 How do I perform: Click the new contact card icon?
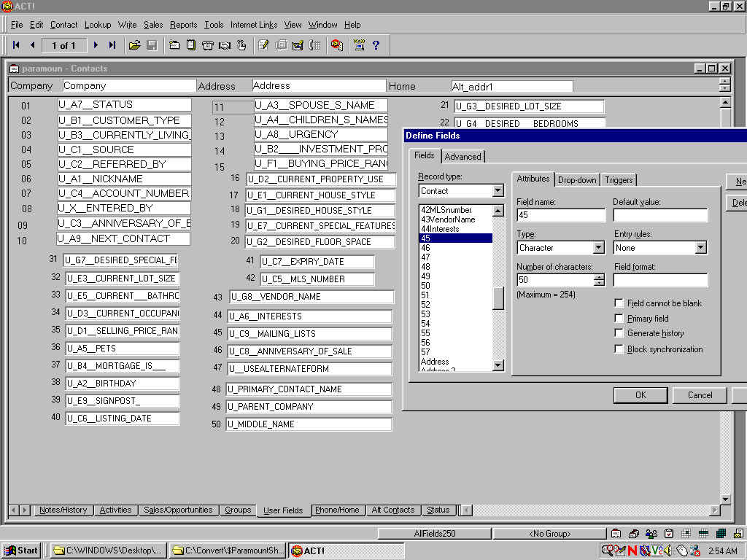coord(174,45)
